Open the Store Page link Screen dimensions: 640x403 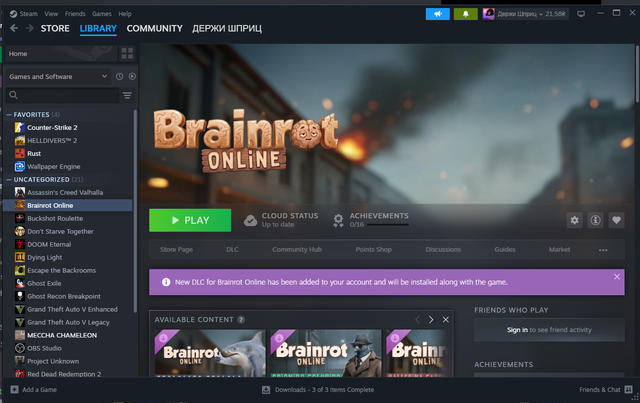(176, 249)
